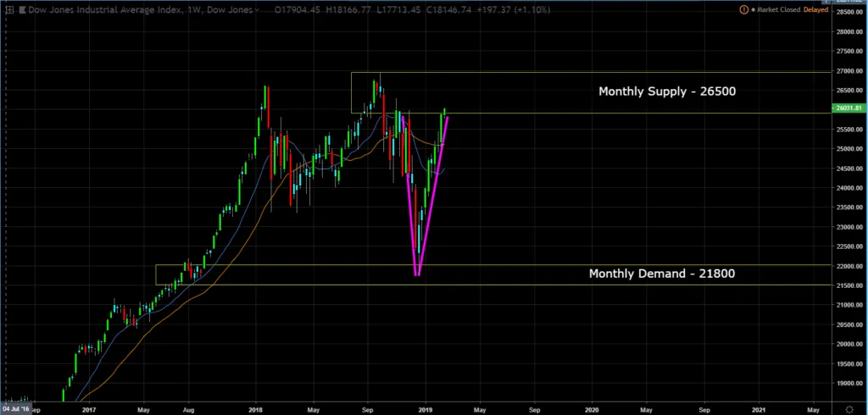Click the 2020 label on the time axis
868x415 pixels.
(592, 410)
